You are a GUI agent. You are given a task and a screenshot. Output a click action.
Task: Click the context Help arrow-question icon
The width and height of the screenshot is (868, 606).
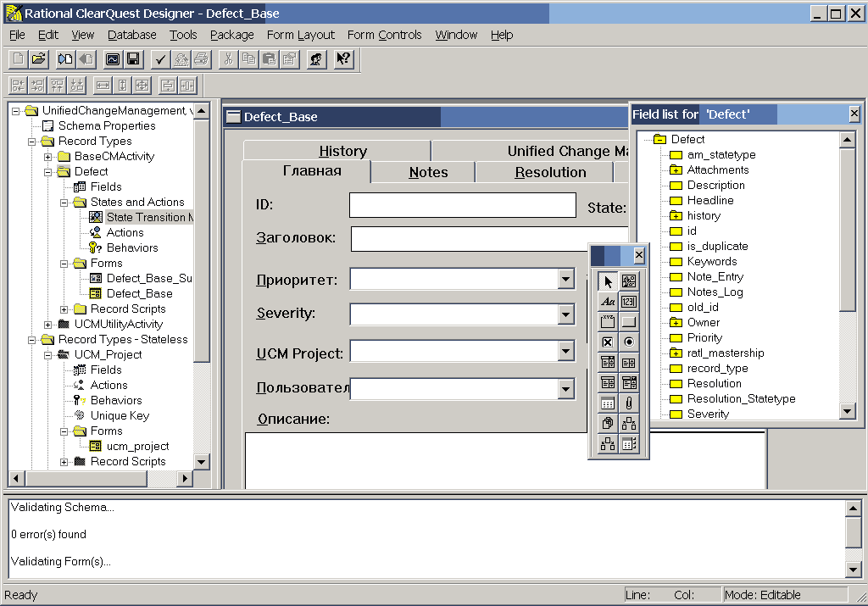click(x=343, y=58)
